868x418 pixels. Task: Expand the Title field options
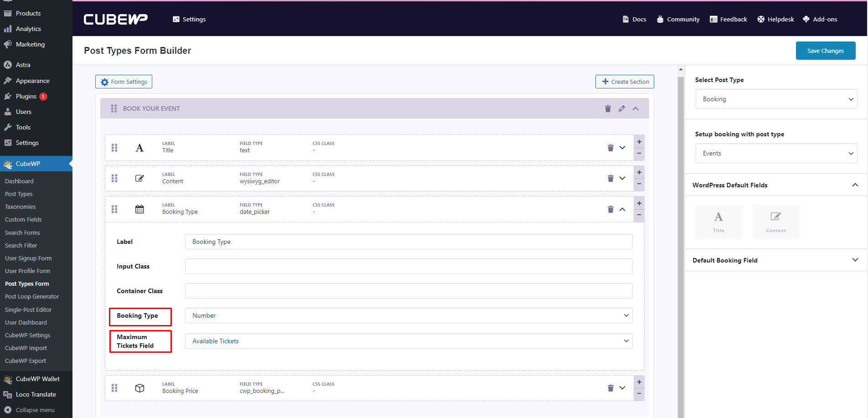622,148
